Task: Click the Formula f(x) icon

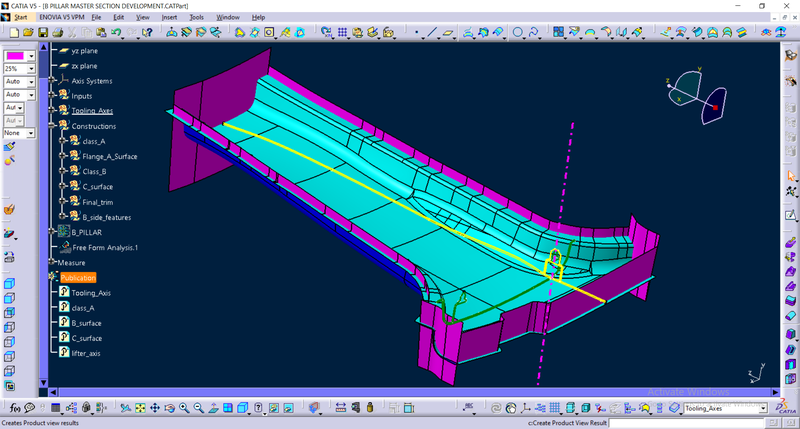Action: point(17,408)
